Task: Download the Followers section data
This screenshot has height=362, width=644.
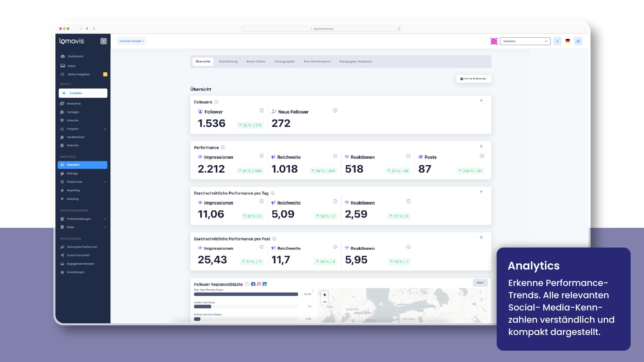Action: click(481, 101)
